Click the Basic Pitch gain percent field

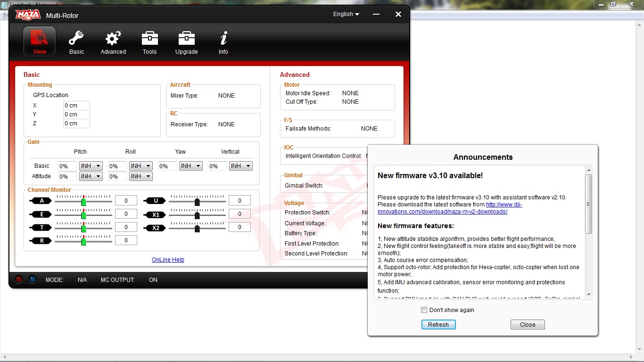[67, 166]
